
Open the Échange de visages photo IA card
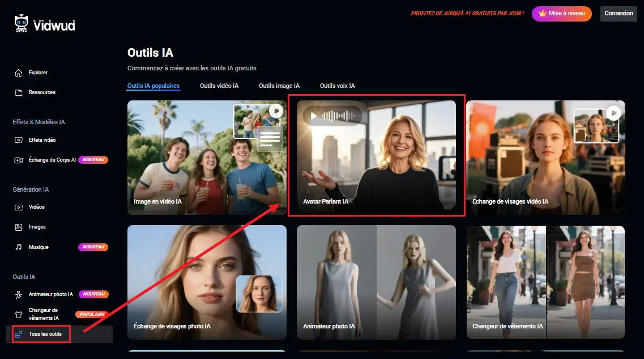207,282
